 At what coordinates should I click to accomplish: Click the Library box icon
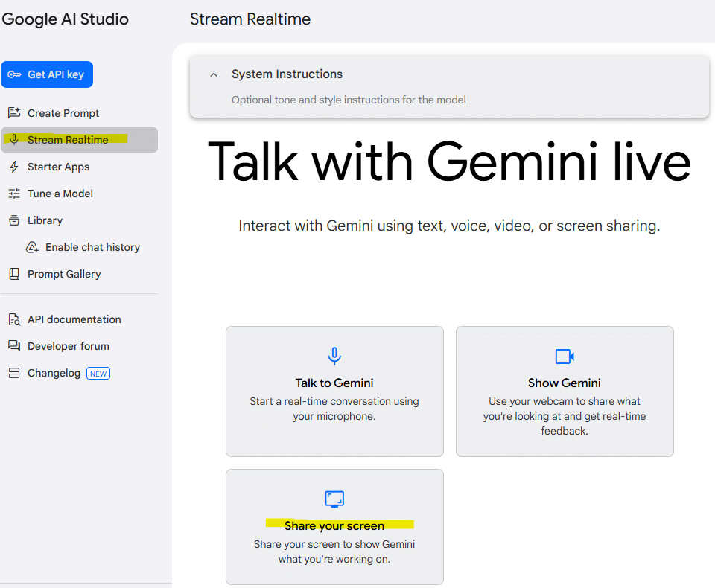tap(14, 220)
